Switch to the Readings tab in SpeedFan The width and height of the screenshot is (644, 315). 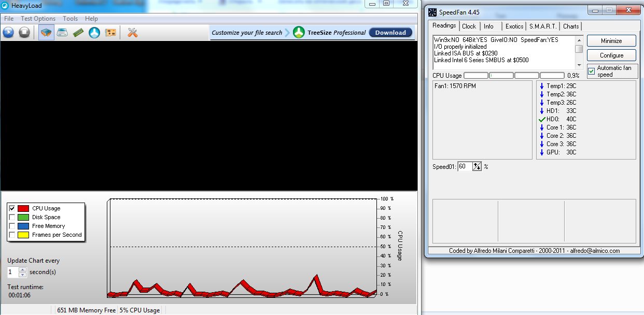444,25
